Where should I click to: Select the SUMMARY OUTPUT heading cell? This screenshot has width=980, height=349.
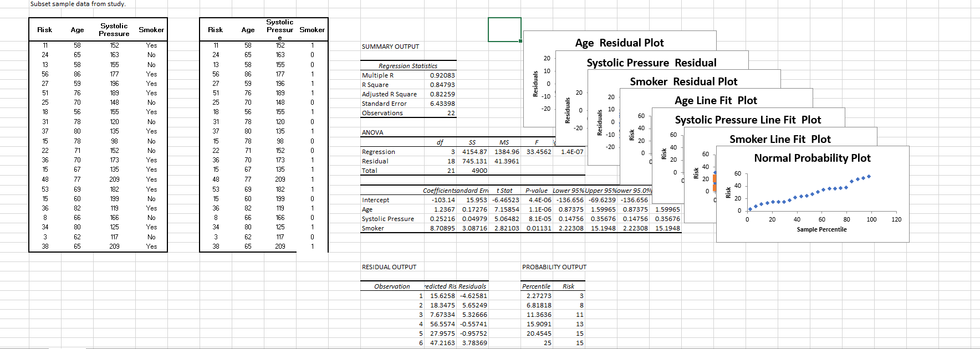pyautogui.click(x=390, y=47)
